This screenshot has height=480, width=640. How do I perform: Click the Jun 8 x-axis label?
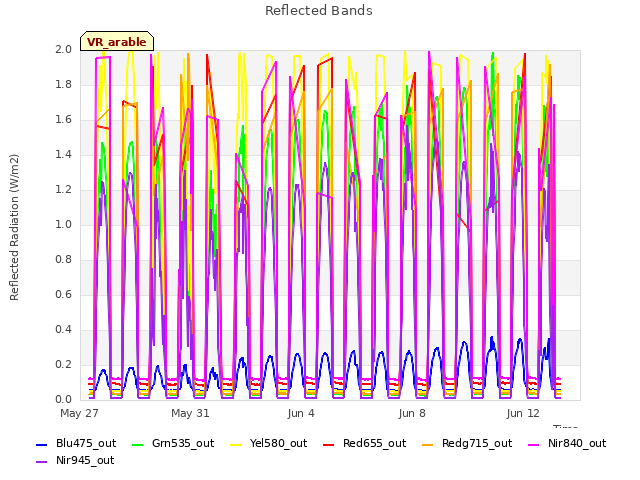coord(412,413)
